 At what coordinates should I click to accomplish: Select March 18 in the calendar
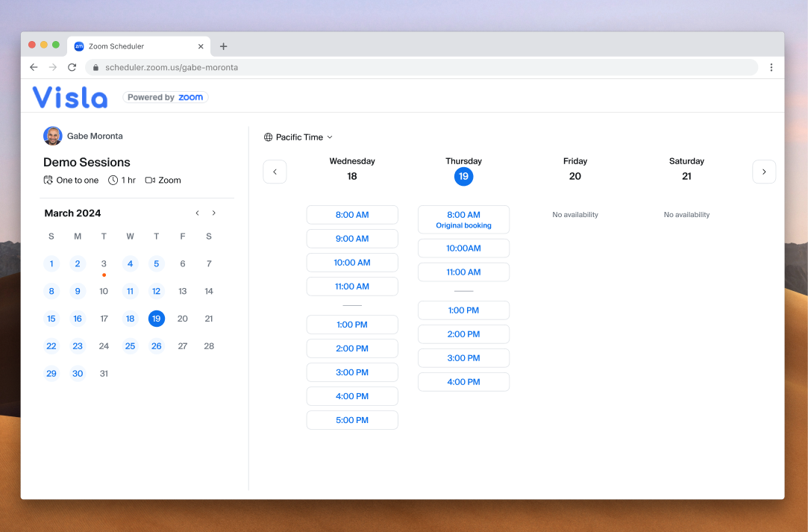pyautogui.click(x=131, y=319)
